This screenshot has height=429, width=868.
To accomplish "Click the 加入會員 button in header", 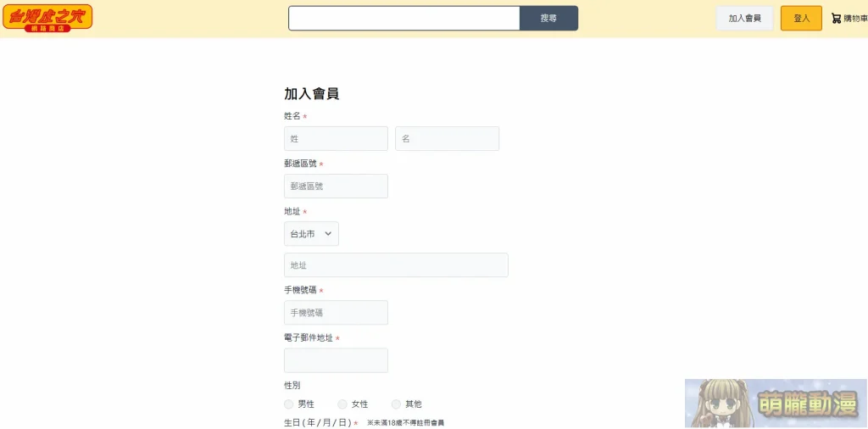I will (744, 18).
